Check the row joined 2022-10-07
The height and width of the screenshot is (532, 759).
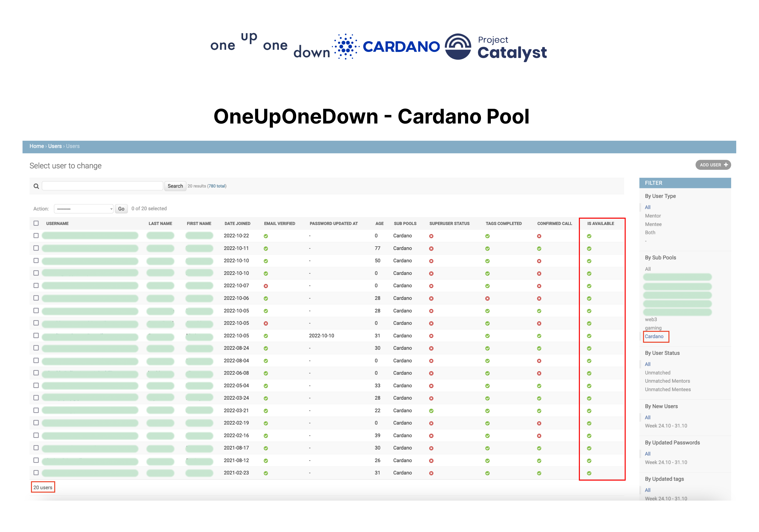pos(36,285)
